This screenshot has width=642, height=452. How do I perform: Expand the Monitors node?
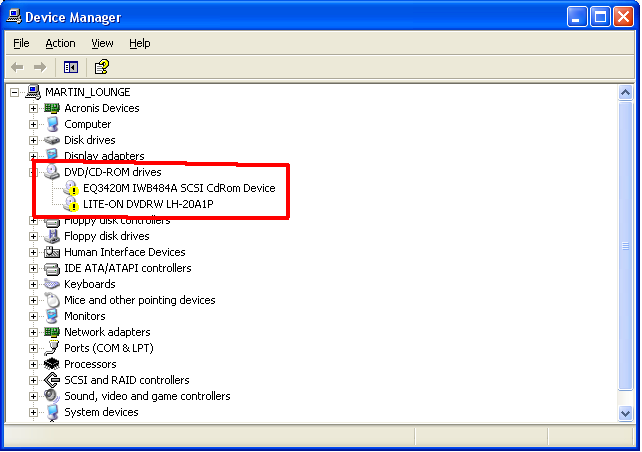pyautogui.click(x=33, y=316)
